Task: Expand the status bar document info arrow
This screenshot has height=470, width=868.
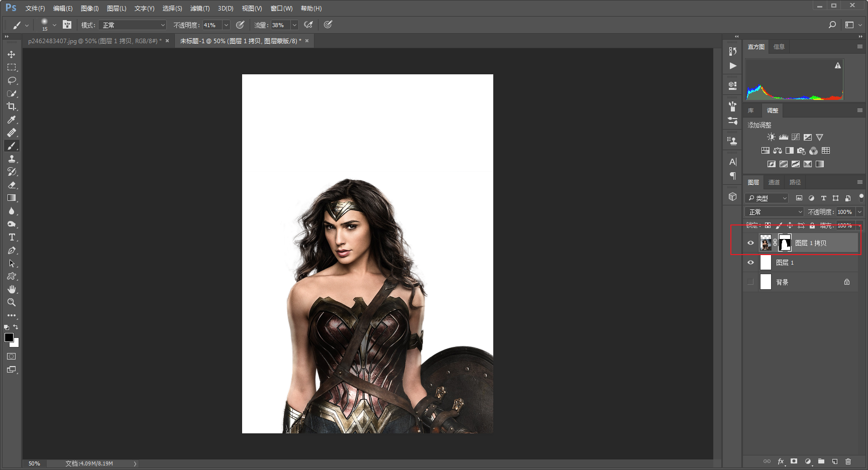Action: tap(135, 463)
